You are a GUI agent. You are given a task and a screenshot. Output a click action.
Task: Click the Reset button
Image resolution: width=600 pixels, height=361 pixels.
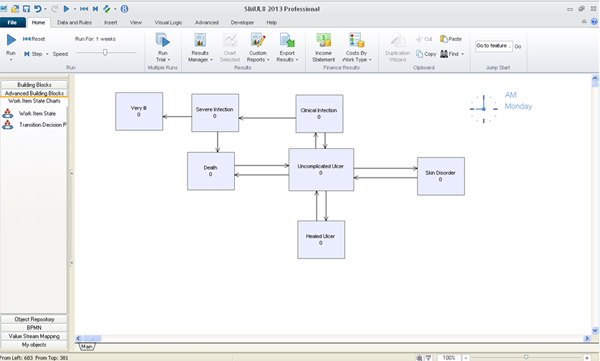34,39
